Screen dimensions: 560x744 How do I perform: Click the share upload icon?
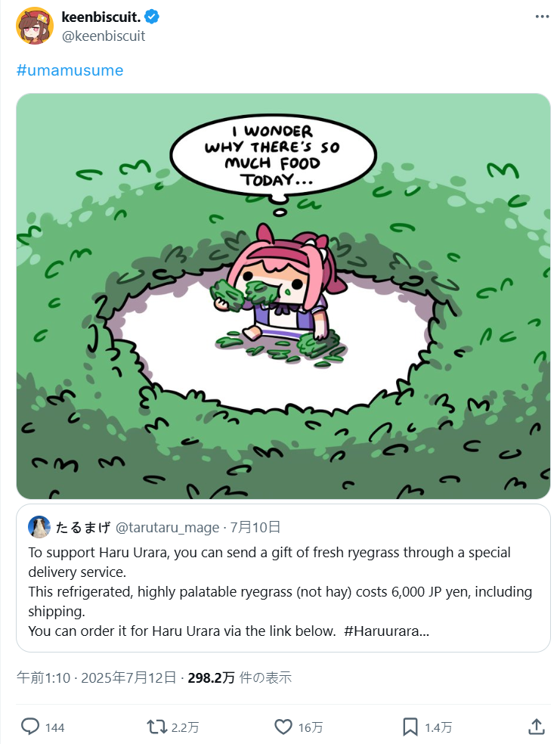537,726
